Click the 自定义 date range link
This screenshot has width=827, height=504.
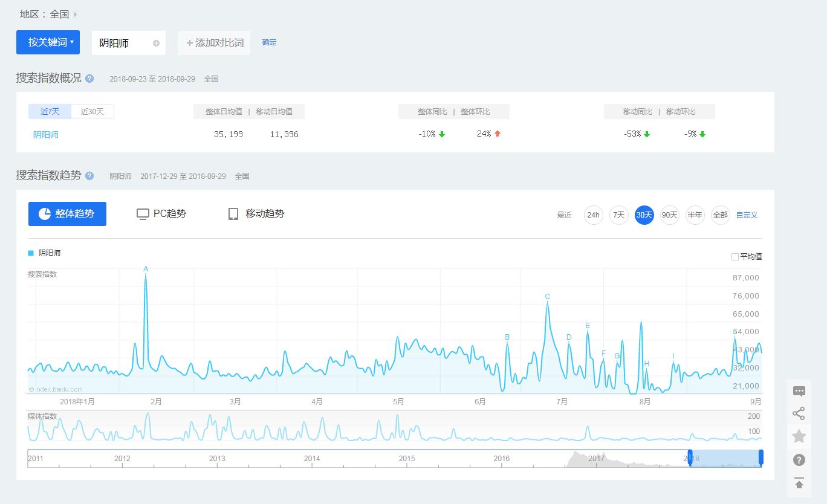(747, 215)
